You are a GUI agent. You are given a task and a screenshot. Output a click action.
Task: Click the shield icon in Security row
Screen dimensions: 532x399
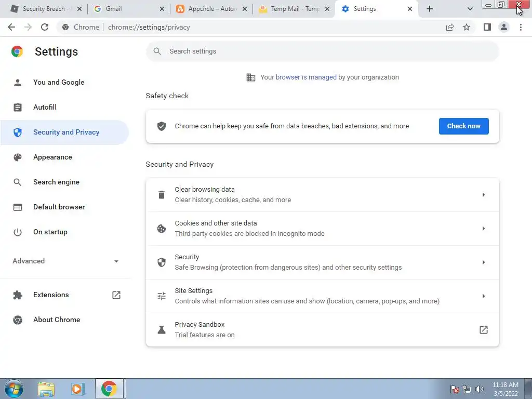point(162,262)
